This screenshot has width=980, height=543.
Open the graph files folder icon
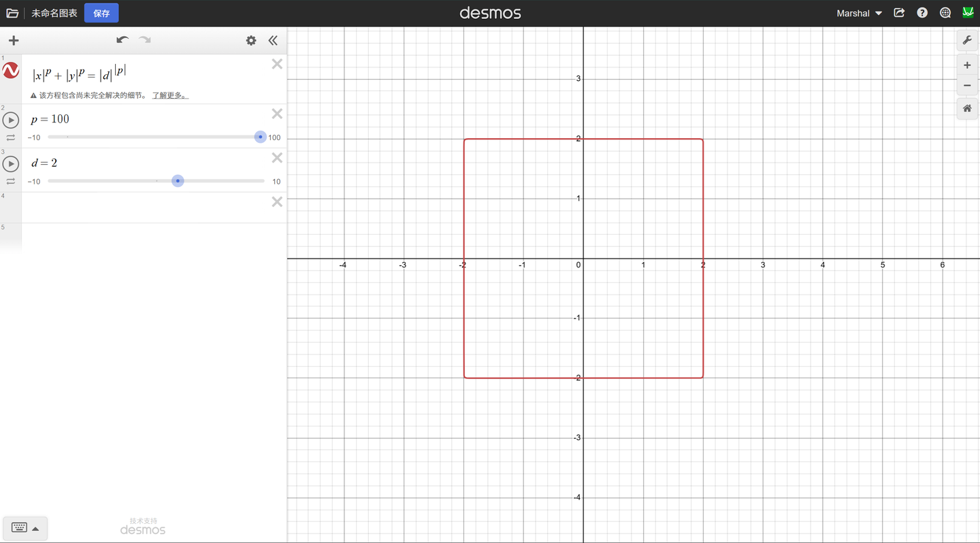pyautogui.click(x=12, y=13)
